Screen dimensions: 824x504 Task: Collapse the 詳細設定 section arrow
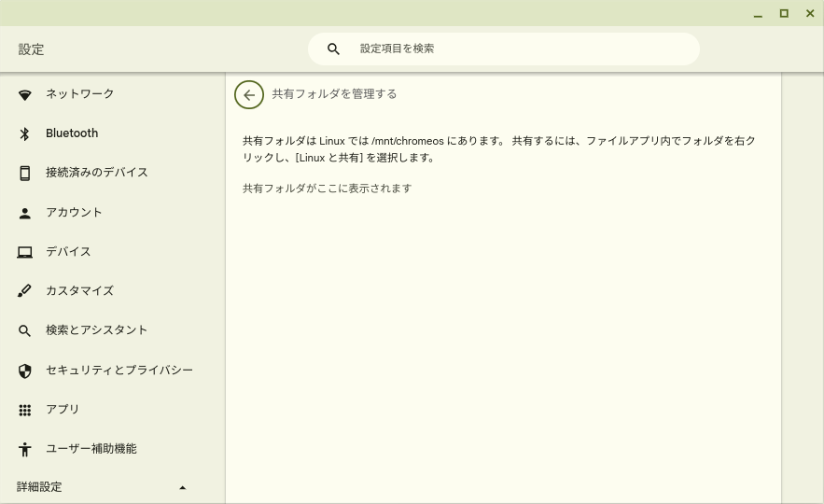[182, 488]
